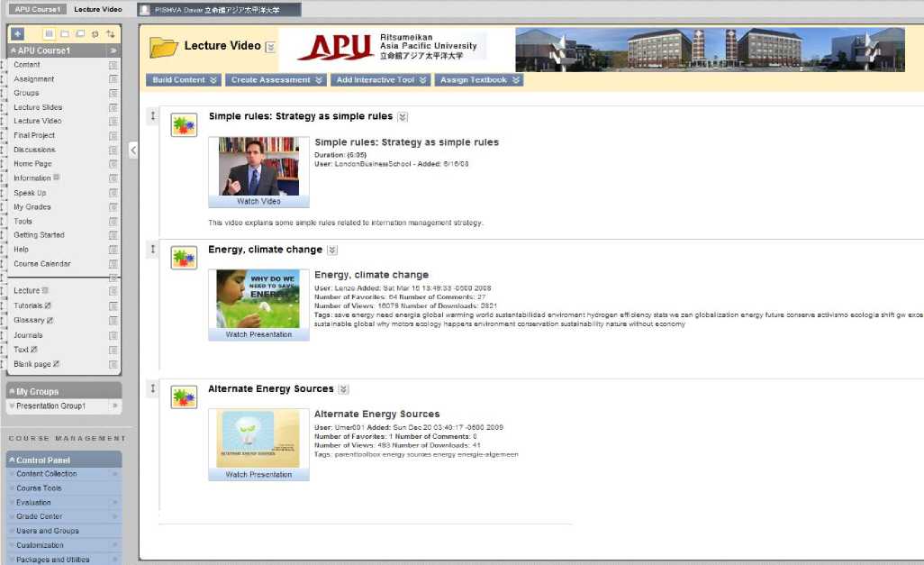The height and width of the screenshot is (565, 924).
Task: Click the hidden indicator icon next to Text
Action: click(x=33, y=349)
